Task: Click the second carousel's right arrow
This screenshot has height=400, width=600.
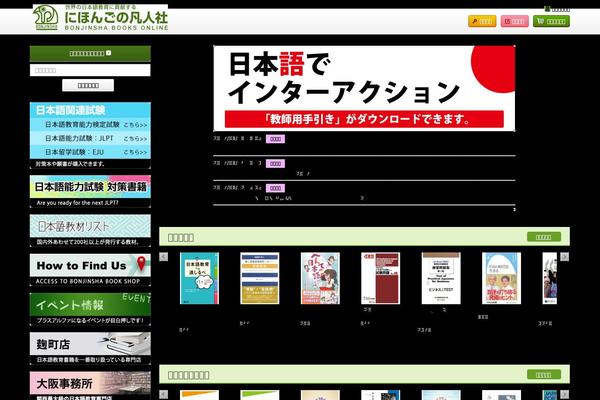Action: pyautogui.click(x=564, y=394)
